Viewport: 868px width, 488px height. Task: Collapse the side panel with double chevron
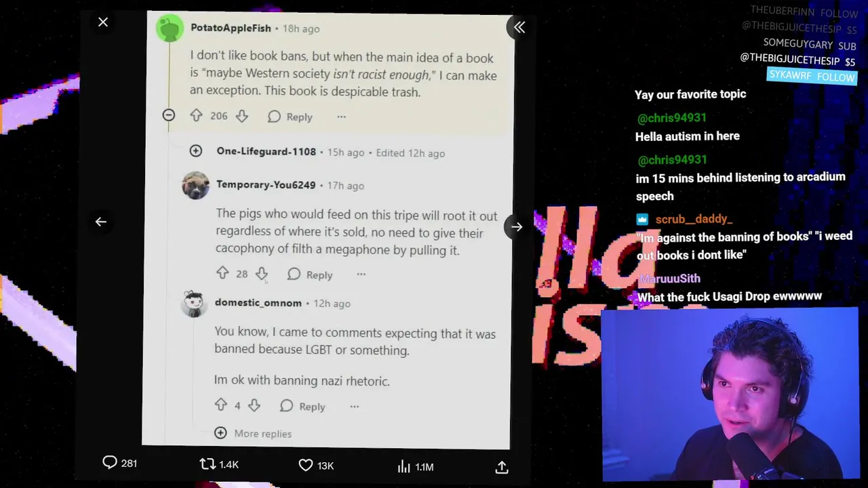click(519, 27)
